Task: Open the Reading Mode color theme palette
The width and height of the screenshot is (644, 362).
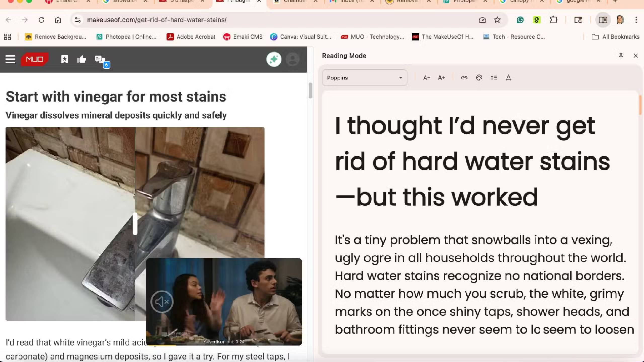Action: [479, 78]
